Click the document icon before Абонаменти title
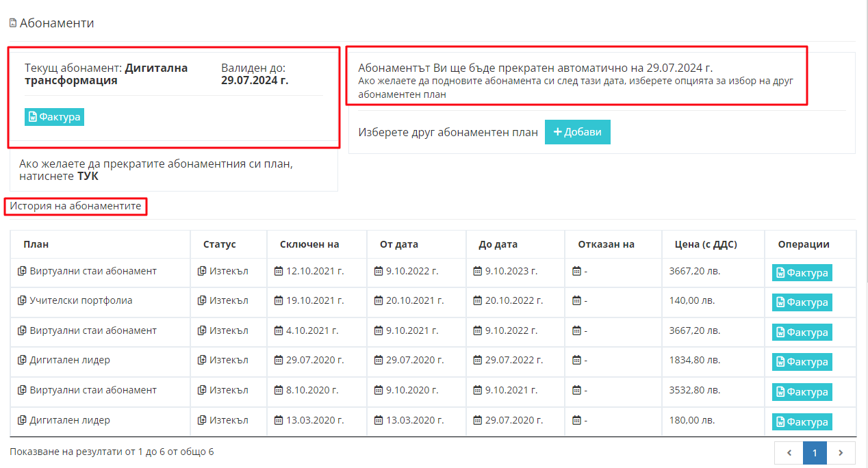This screenshot has width=868, height=468. coord(13,23)
